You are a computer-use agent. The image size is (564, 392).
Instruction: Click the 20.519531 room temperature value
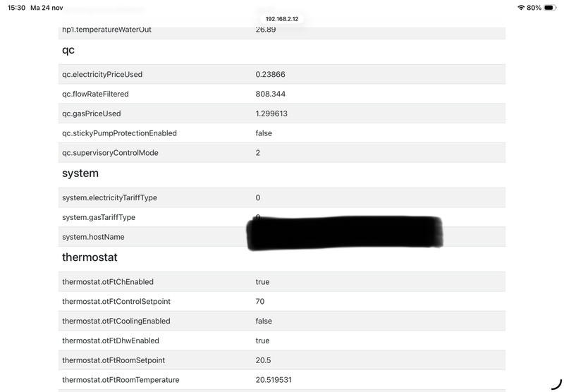(x=274, y=380)
